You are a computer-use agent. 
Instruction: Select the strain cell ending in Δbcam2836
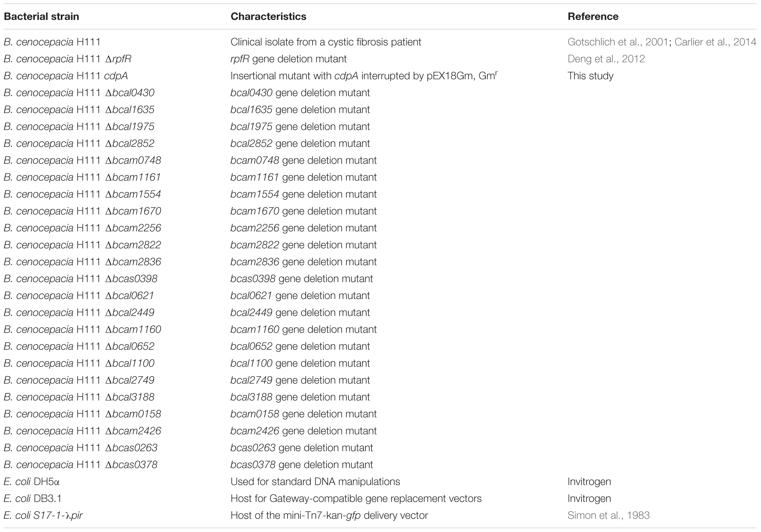82,262
